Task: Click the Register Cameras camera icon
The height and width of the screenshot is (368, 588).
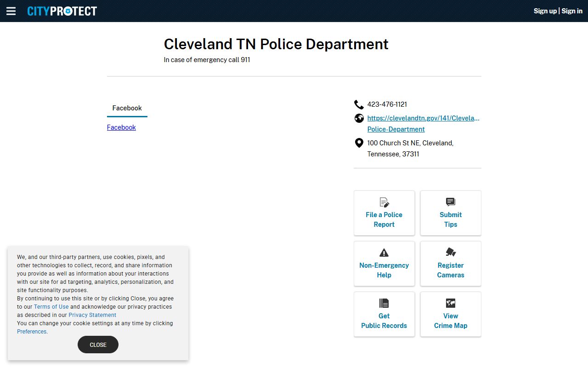Action: tap(451, 252)
